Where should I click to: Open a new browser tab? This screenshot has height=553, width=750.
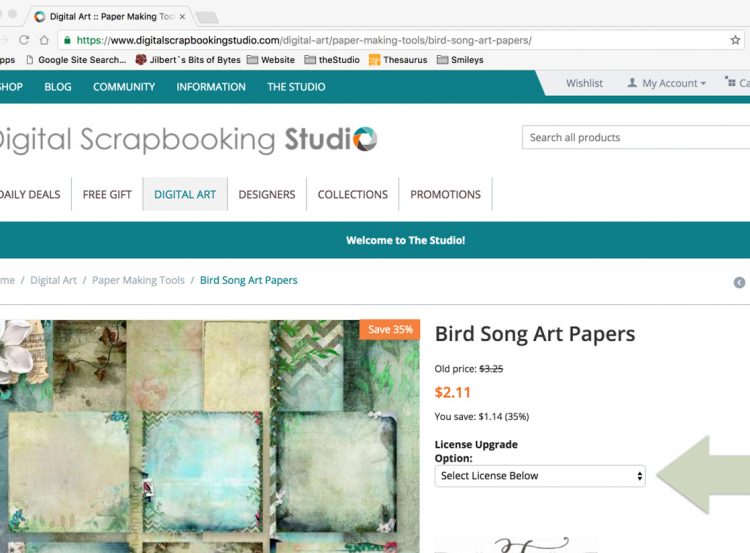(x=207, y=18)
